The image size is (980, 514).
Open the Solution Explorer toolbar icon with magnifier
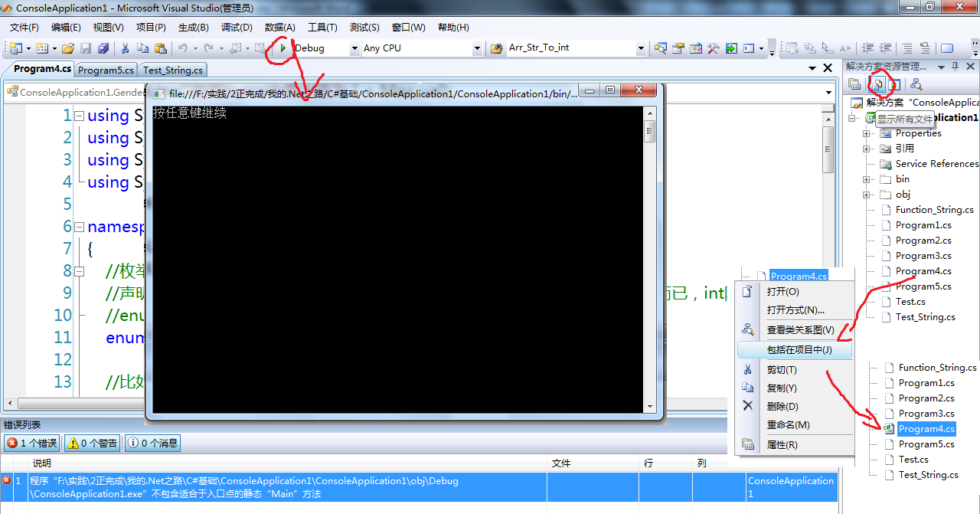point(661,48)
